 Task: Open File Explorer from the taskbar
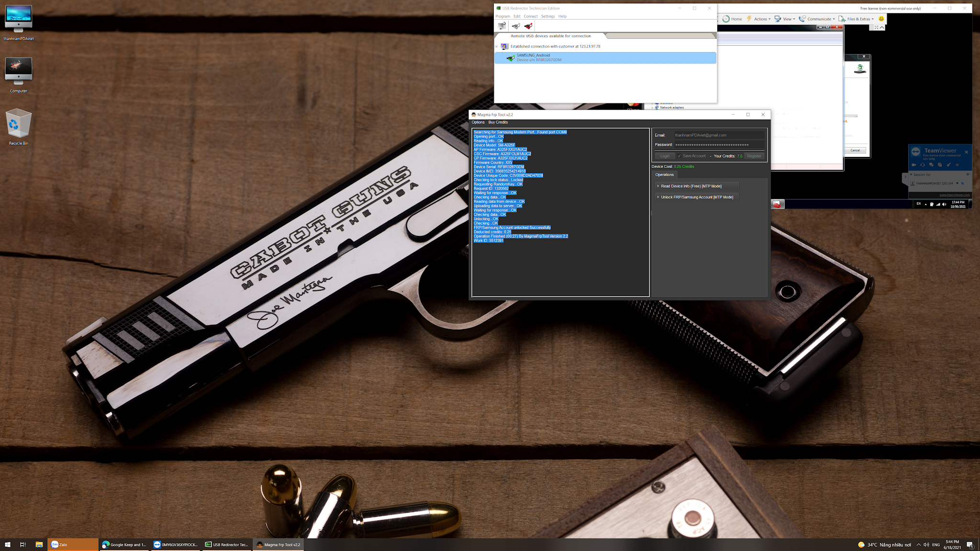tap(39, 544)
